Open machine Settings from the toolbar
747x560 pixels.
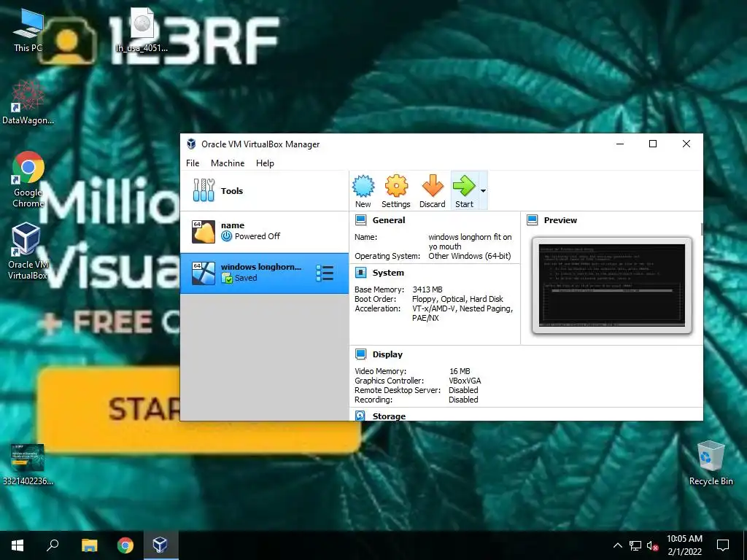click(396, 191)
